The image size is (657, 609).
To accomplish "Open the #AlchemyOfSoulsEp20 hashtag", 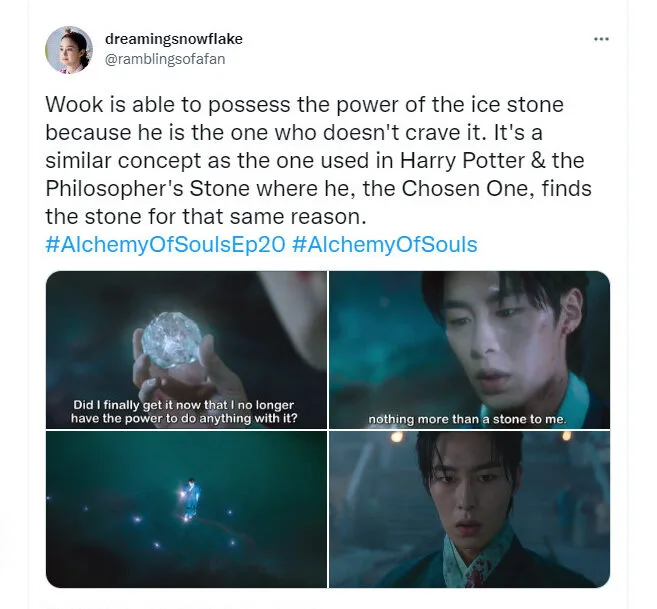I will pos(165,244).
